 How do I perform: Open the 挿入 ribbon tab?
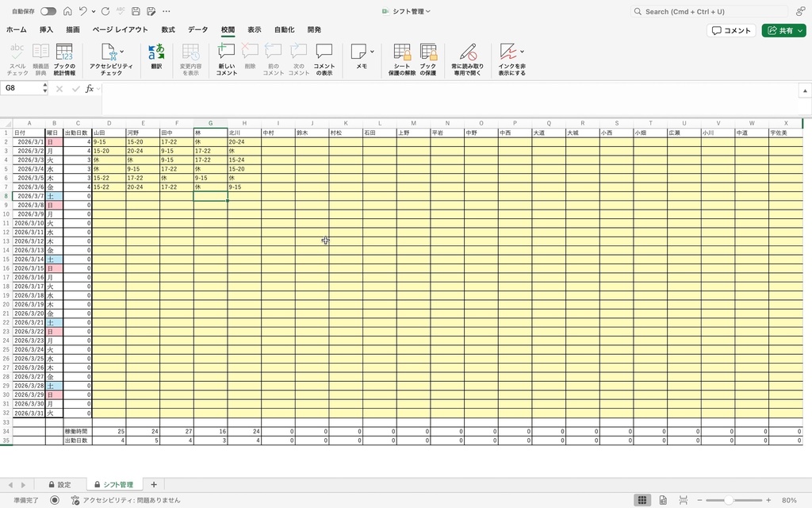point(46,29)
